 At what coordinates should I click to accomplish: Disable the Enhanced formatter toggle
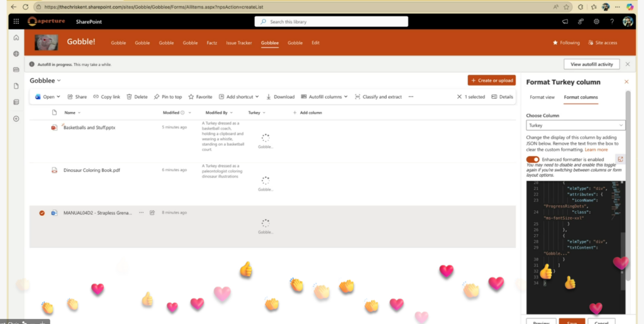[x=533, y=160]
